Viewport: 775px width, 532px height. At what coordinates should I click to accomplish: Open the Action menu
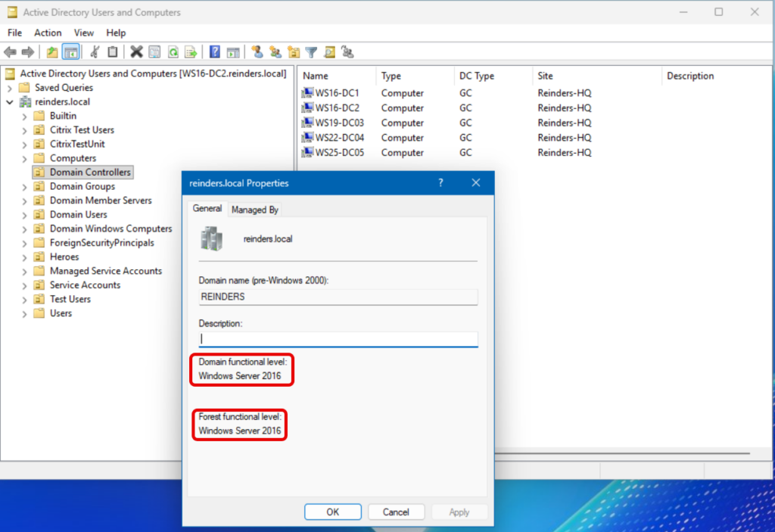point(48,33)
